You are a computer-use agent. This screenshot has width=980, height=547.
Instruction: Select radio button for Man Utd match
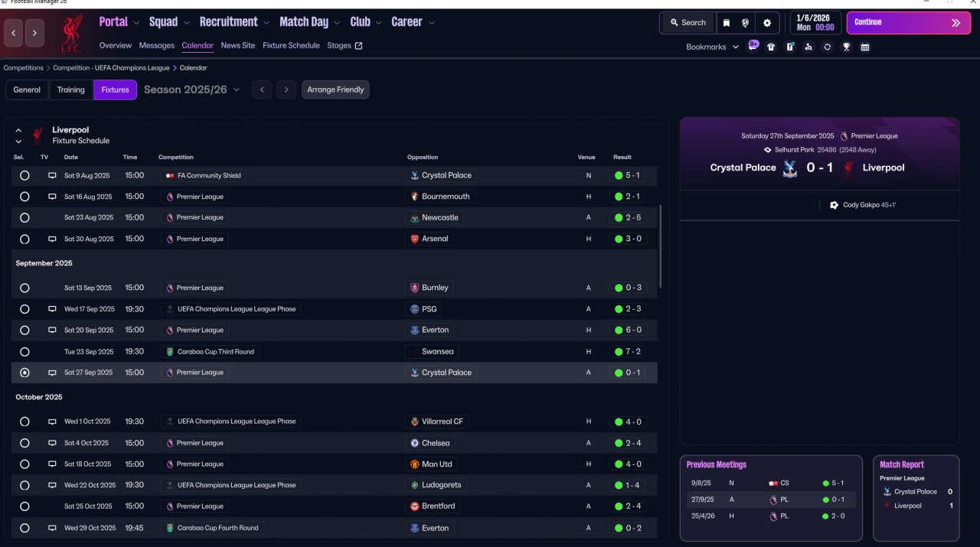coord(24,464)
